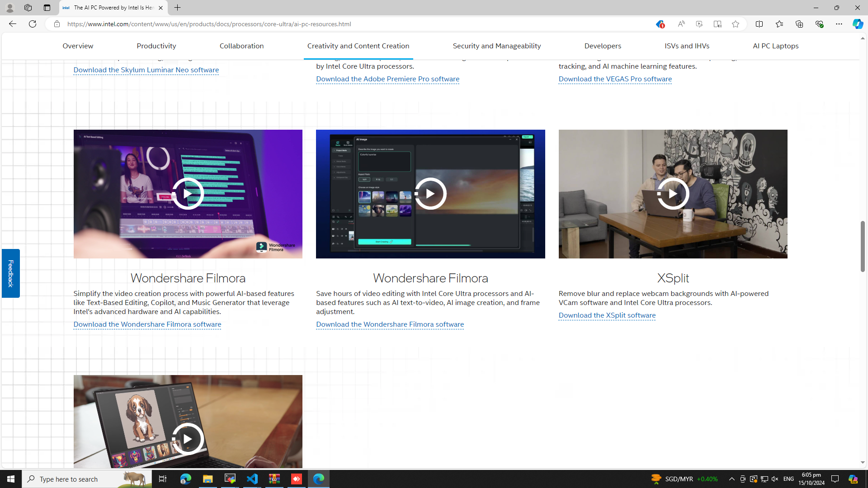
Task: Close the Intel AI PC tab
Action: [x=160, y=8]
